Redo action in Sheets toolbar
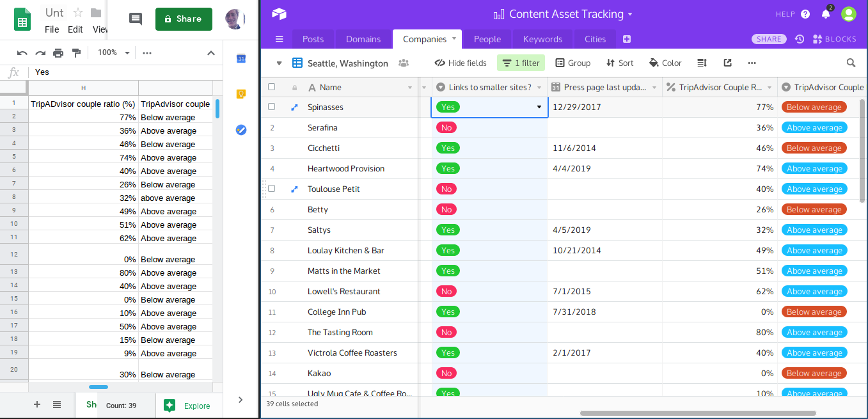The image size is (868, 419). click(40, 52)
